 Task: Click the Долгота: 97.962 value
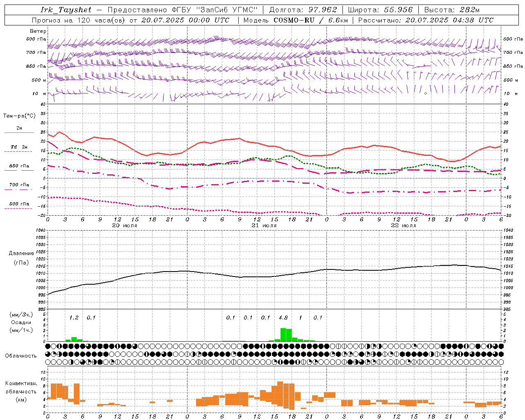point(303,10)
